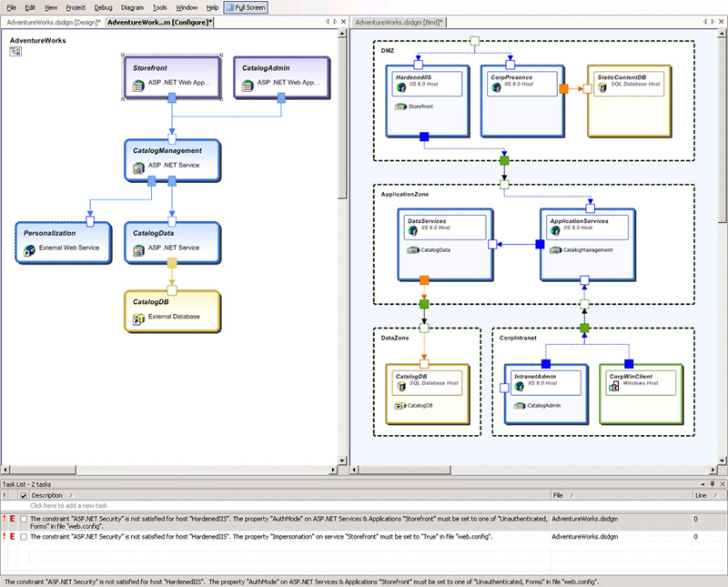Click left pane horizontal scrollbar thumb
Screen dimensions: 728x587
click(43, 470)
